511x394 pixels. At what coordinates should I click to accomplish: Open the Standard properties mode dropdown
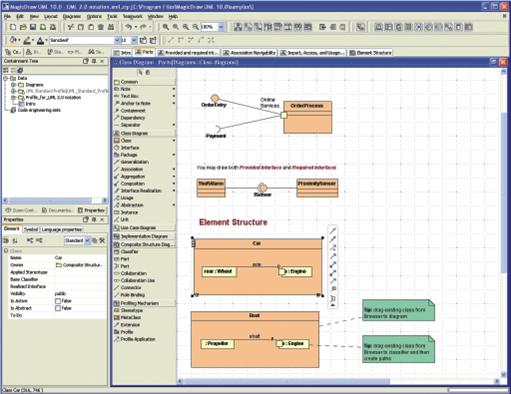click(87, 240)
